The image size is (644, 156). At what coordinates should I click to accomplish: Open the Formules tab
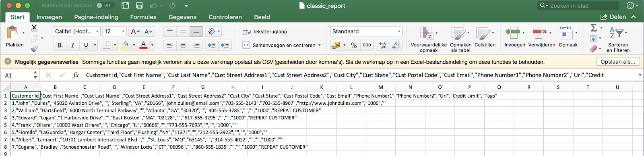tap(143, 17)
